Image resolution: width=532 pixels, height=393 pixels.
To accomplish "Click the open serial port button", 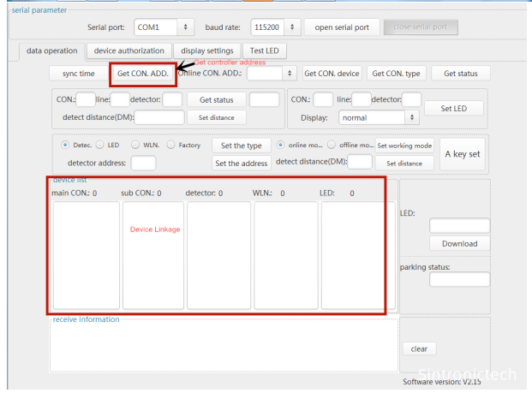I will coord(341,27).
